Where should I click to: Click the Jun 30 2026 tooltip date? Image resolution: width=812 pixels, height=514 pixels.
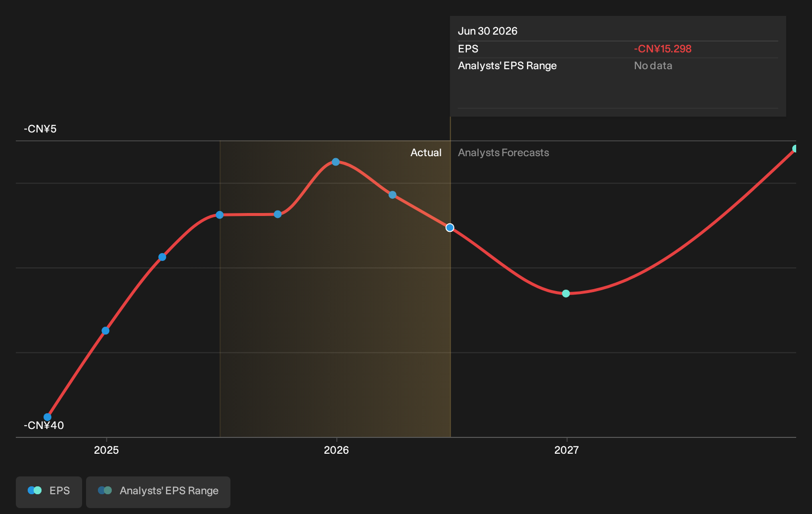point(488,31)
